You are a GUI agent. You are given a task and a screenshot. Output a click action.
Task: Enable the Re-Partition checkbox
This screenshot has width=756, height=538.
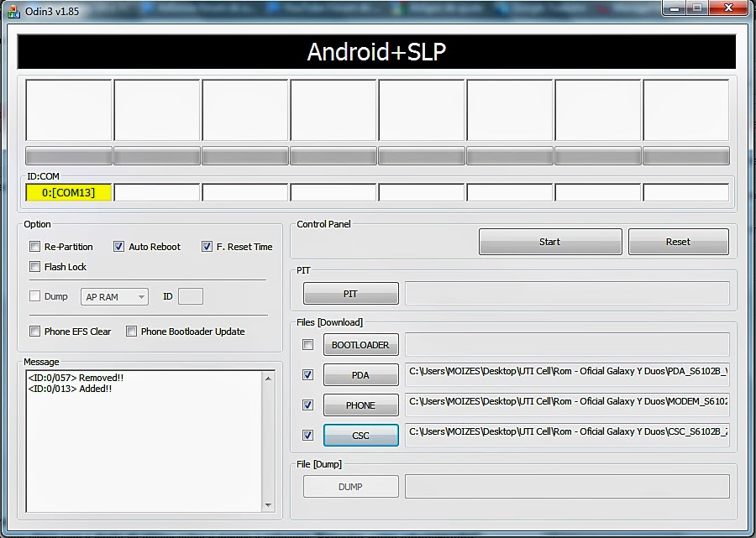[x=34, y=247]
